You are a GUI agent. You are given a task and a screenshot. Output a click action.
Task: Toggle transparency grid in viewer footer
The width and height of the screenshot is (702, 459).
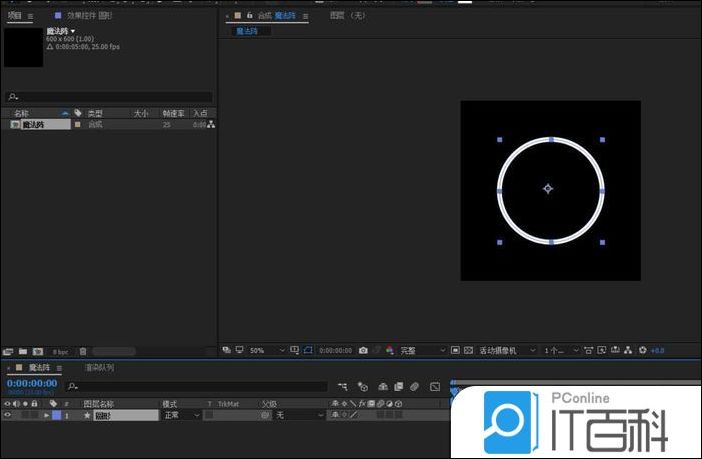tap(468, 351)
